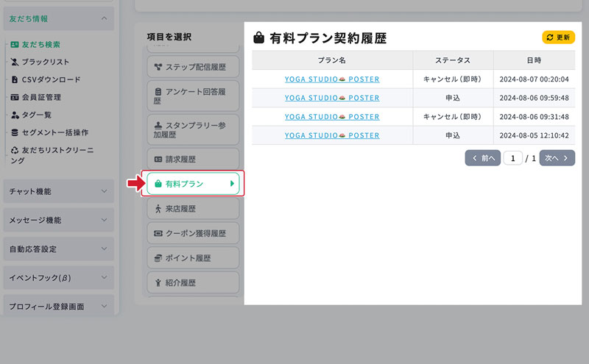This screenshot has height=364, width=589.
Task: Go to previous page with 前へ
Action: coord(483,158)
